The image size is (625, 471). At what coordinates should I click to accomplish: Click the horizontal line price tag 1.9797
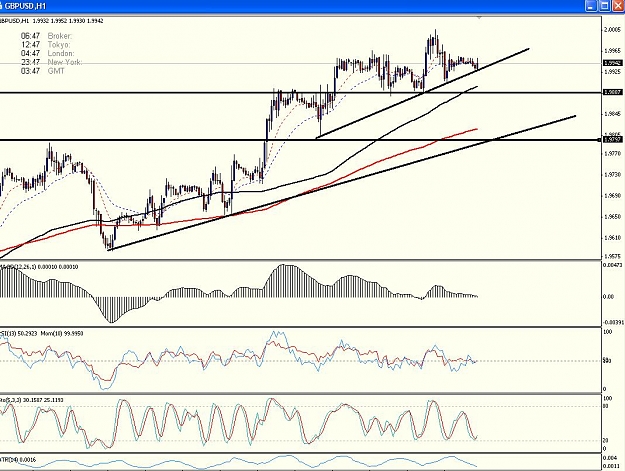coord(613,139)
